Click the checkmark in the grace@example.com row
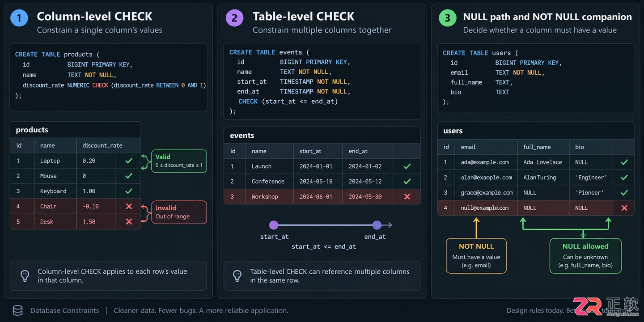Image resolution: width=644 pixels, height=322 pixels. [x=624, y=192]
